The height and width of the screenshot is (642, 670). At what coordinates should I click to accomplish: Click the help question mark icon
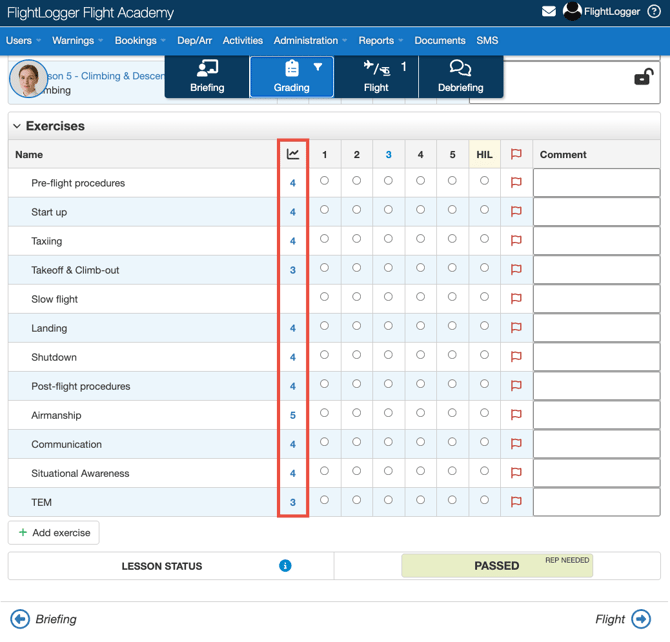click(x=654, y=12)
